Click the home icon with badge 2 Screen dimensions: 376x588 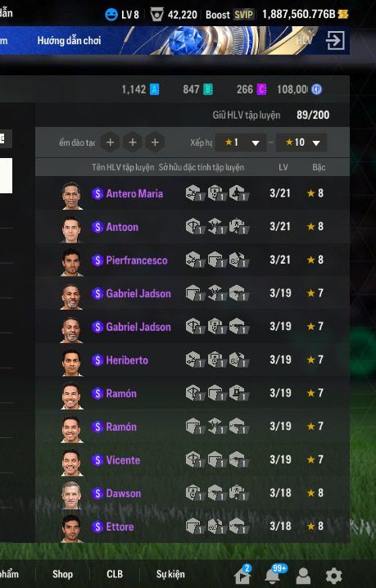coord(242,575)
